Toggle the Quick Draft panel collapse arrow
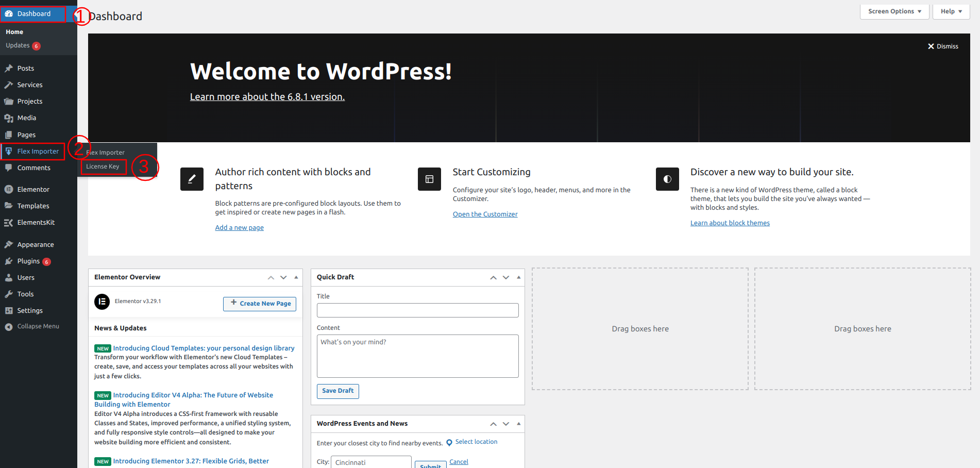The height and width of the screenshot is (468, 980). click(x=519, y=277)
